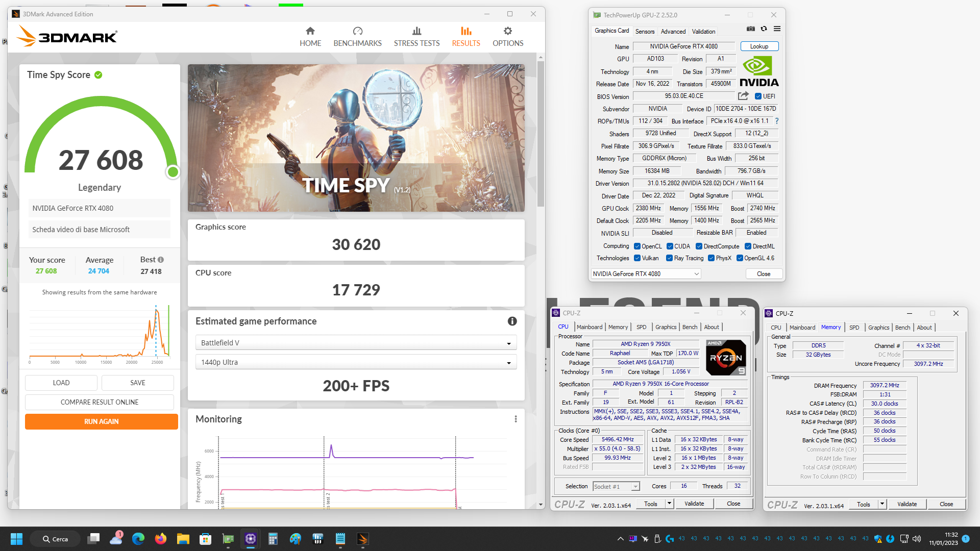980x551 pixels.
Task: Open GPU-Z hamburger menu
Action: pyautogui.click(x=777, y=29)
